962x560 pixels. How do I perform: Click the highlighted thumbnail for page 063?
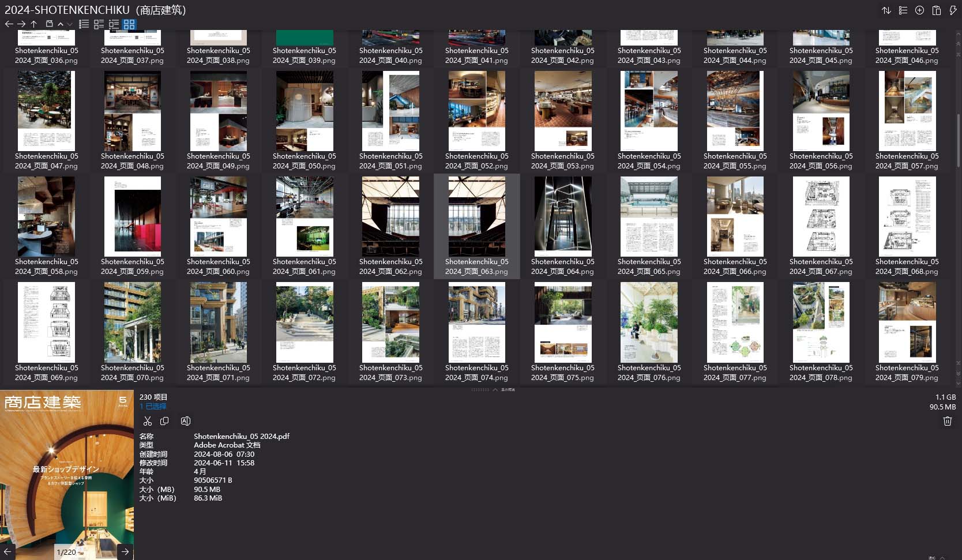477,216
